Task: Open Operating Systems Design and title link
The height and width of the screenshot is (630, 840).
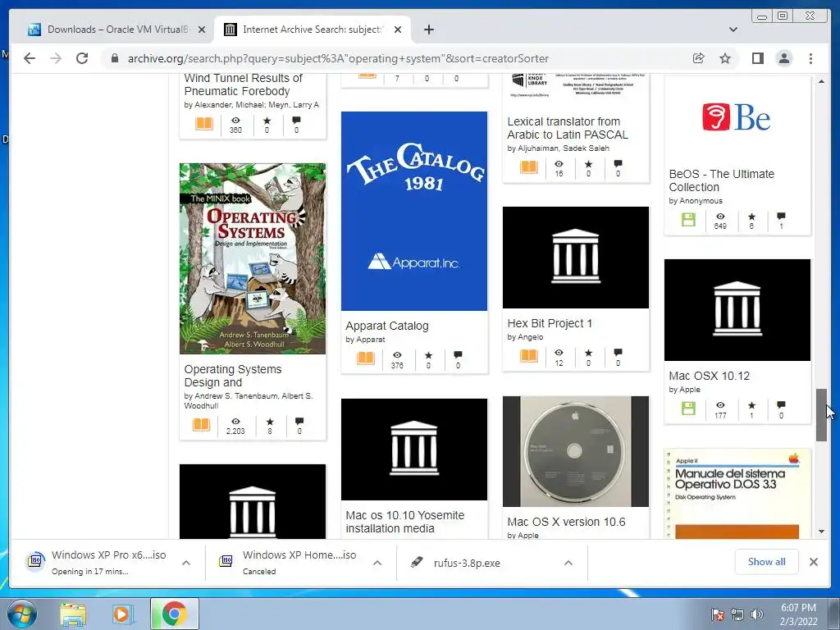Action: pos(232,376)
